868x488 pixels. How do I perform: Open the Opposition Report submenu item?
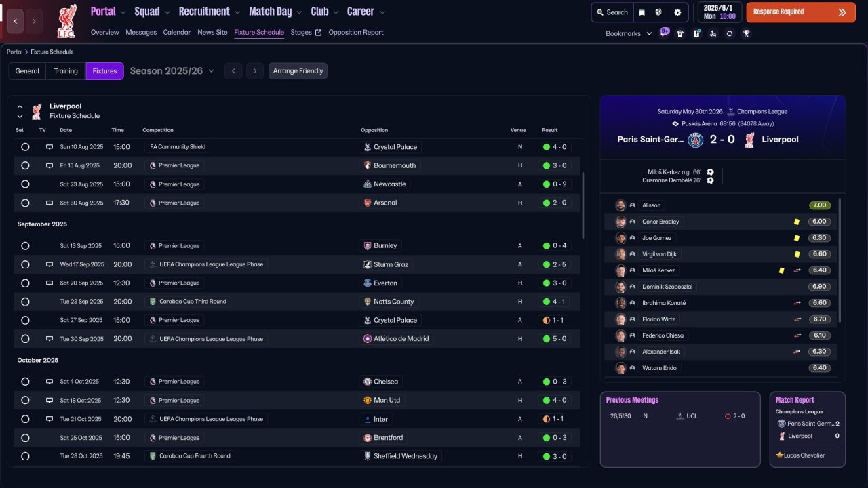[356, 33]
